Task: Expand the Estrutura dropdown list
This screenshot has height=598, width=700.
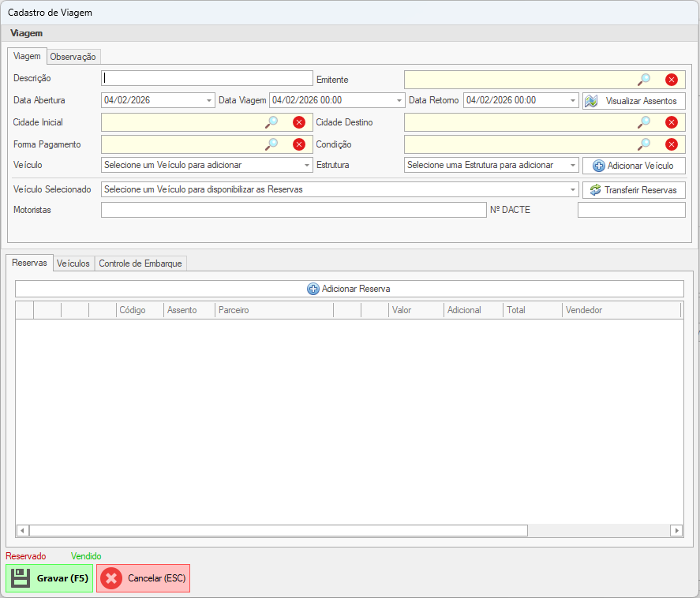Action: (573, 166)
